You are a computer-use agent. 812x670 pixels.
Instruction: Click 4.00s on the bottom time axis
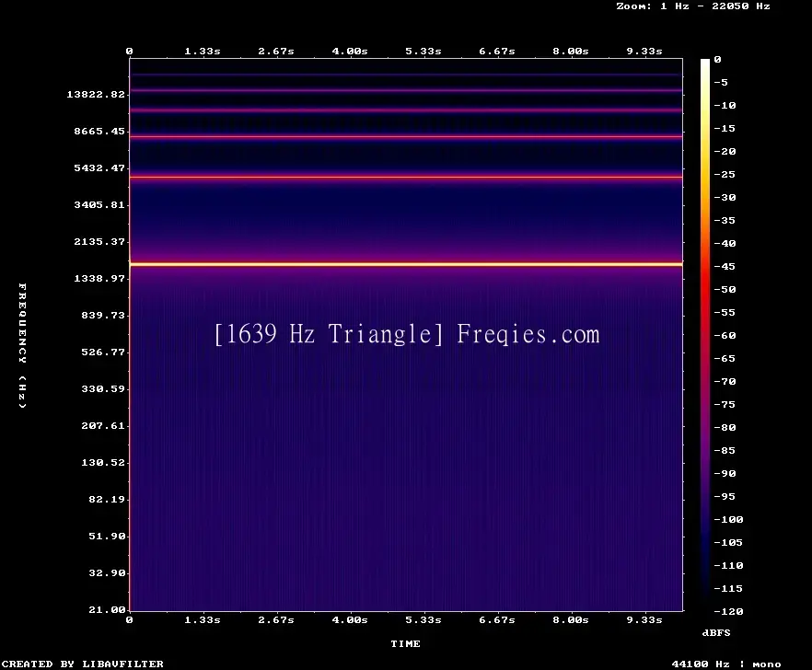point(350,619)
